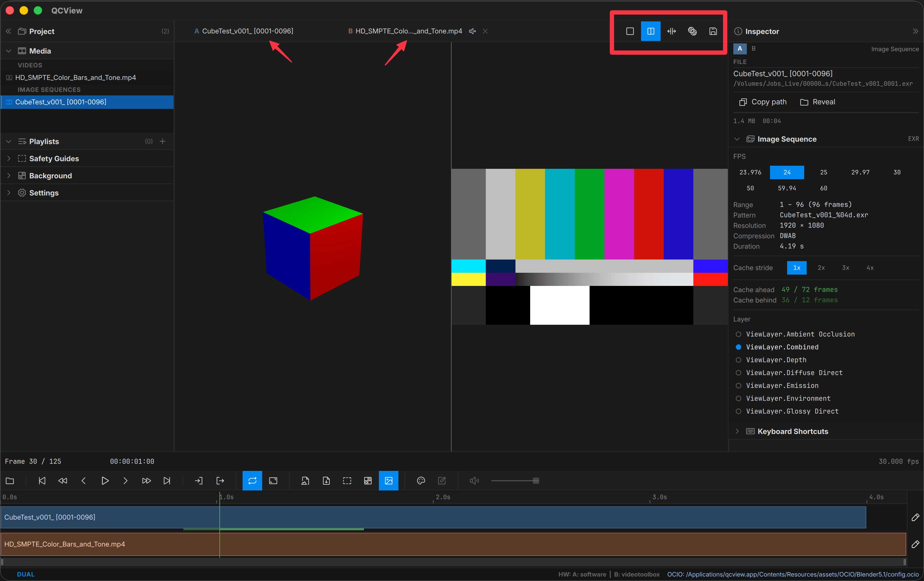Collapse the Image Sequence inspector section
Image resolution: width=924 pixels, height=581 pixels.
coord(737,139)
